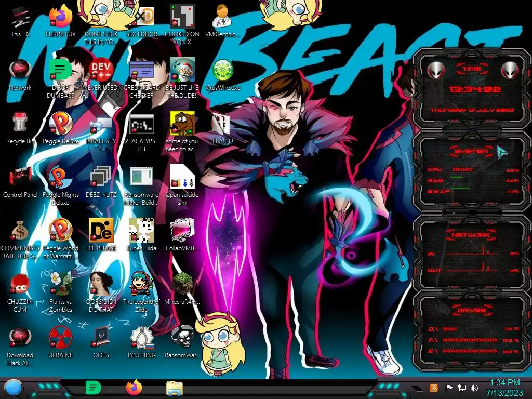Image resolution: width=532 pixels, height=399 pixels.
Task: Click the right alien head on TIME gadget
Action: click(x=510, y=70)
